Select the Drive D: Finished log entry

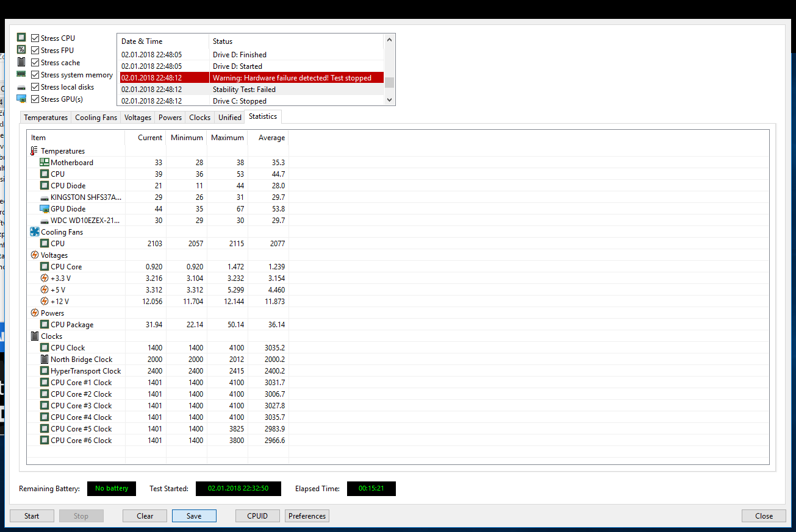(x=251, y=55)
